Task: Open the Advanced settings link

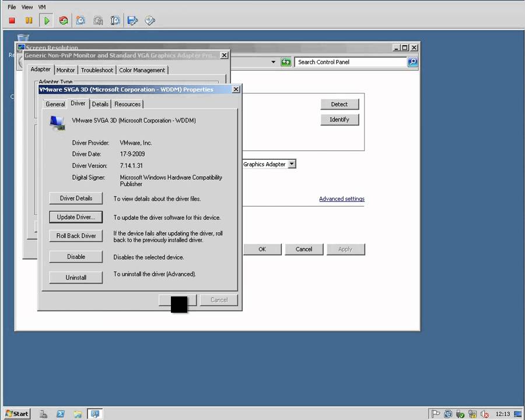Action: pyautogui.click(x=342, y=198)
